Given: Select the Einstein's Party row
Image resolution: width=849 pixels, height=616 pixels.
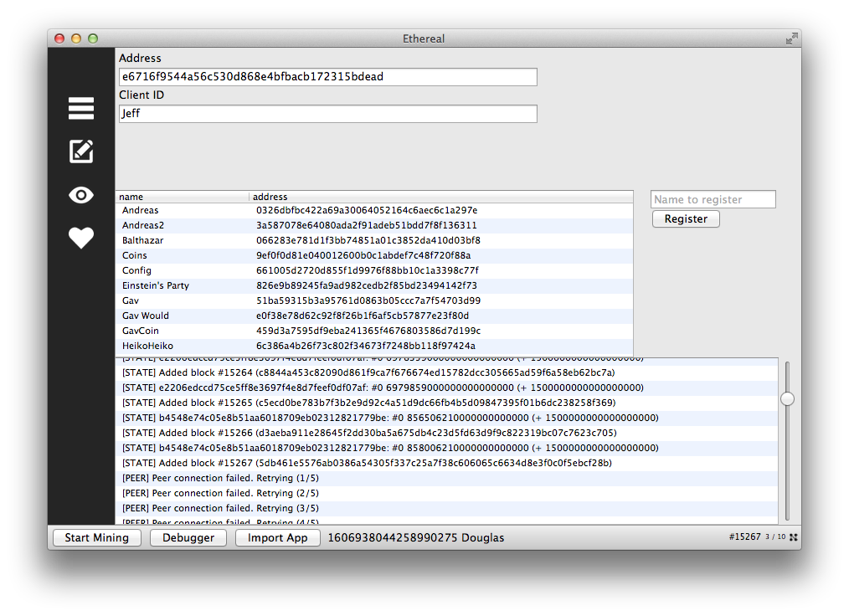Looking at the screenshot, I should pos(156,285).
